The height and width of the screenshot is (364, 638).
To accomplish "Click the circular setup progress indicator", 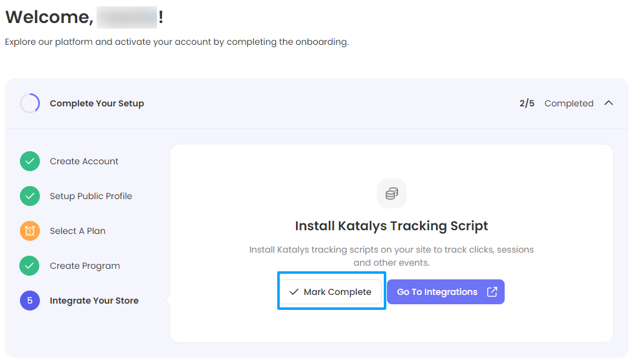I will coord(30,103).
